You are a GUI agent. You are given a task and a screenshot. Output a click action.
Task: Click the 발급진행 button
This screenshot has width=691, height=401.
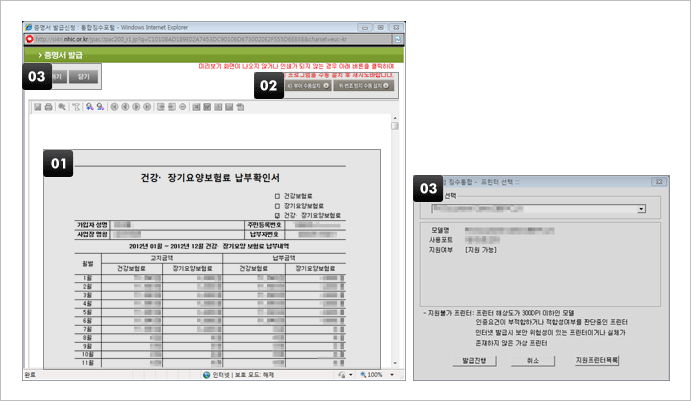pos(474,358)
